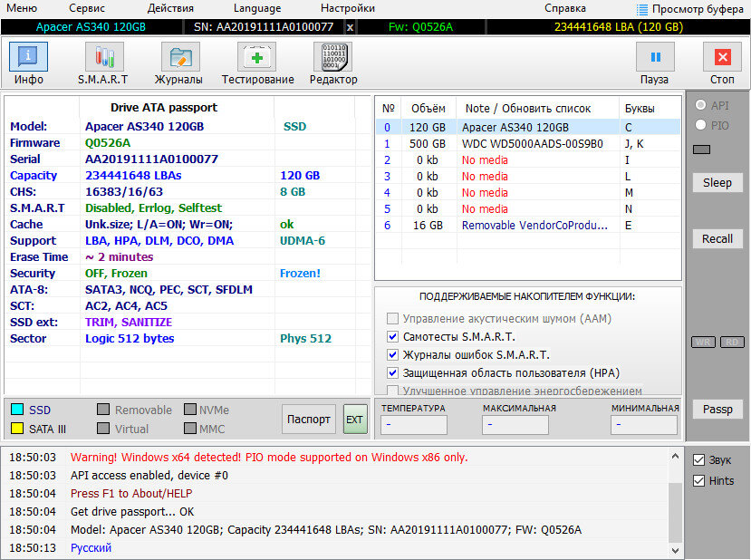Click the gray Removable indicator square
751x560 pixels.
[x=103, y=409]
